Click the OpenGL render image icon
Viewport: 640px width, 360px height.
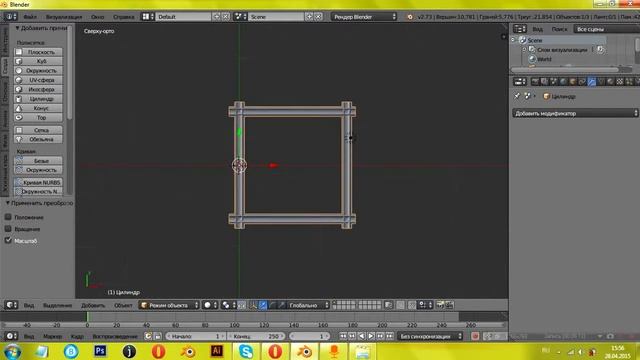[440, 305]
